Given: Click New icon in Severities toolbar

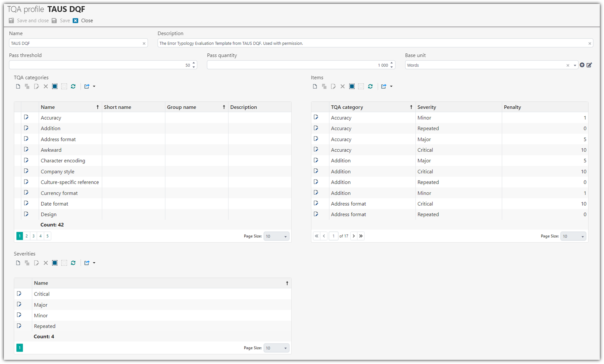Looking at the screenshot, I should (18, 263).
